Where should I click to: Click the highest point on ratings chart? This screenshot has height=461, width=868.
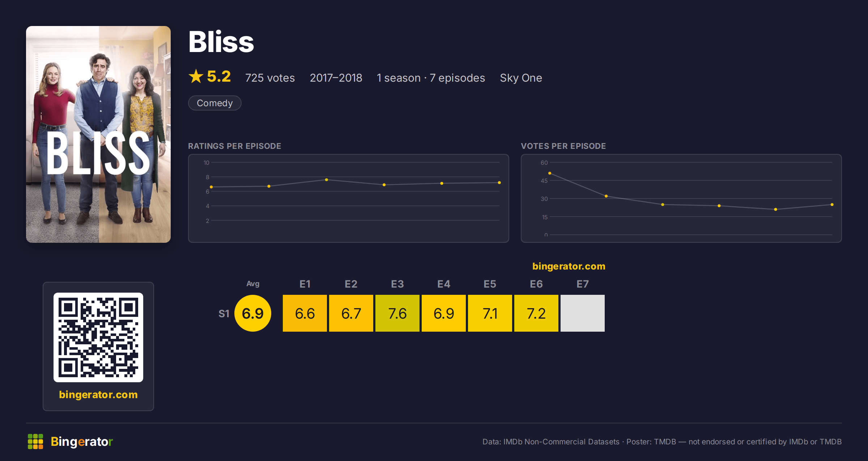pyautogui.click(x=327, y=180)
